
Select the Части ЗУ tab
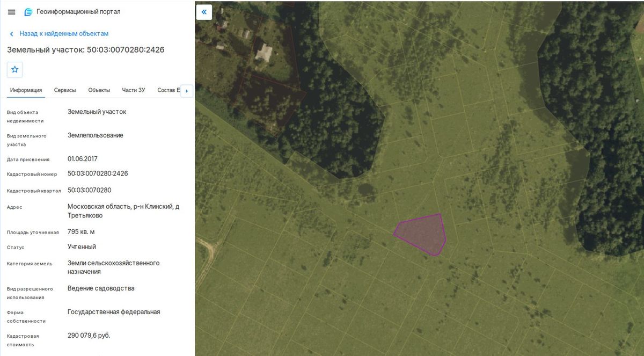(133, 90)
